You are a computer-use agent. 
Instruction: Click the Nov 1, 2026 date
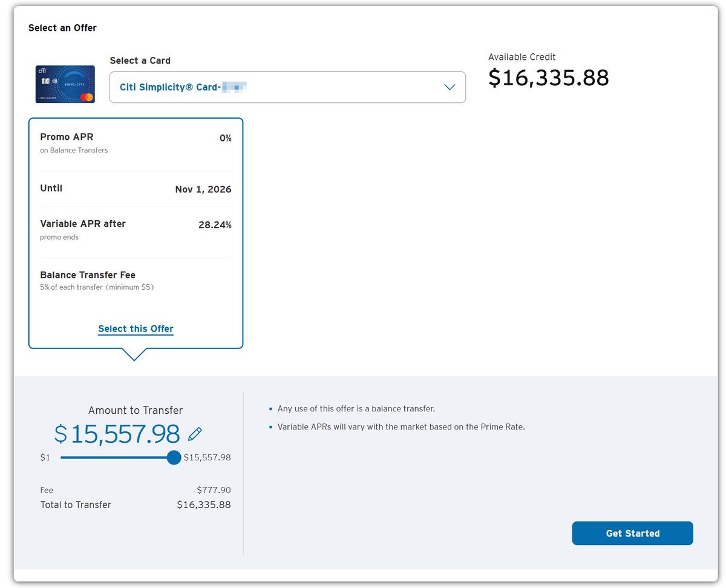pyautogui.click(x=203, y=189)
